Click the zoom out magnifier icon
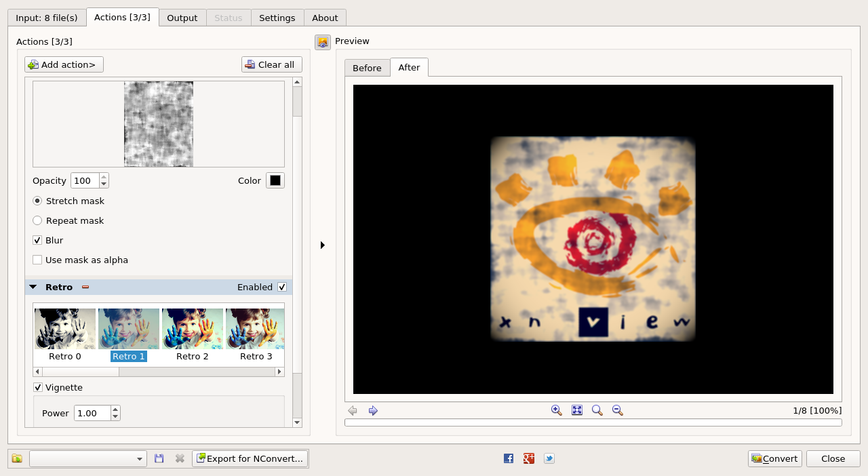Image resolution: width=868 pixels, height=476 pixels. [618, 410]
